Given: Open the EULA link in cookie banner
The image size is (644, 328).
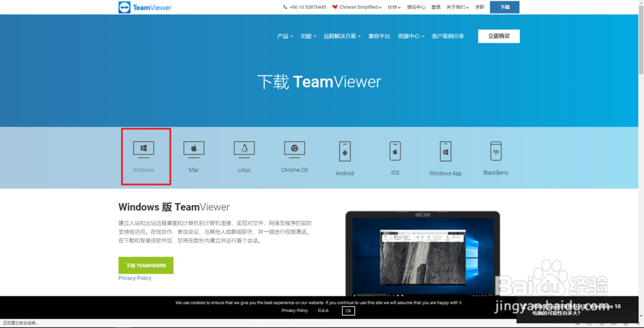Looking at the screenshot, I should point(323,311).
